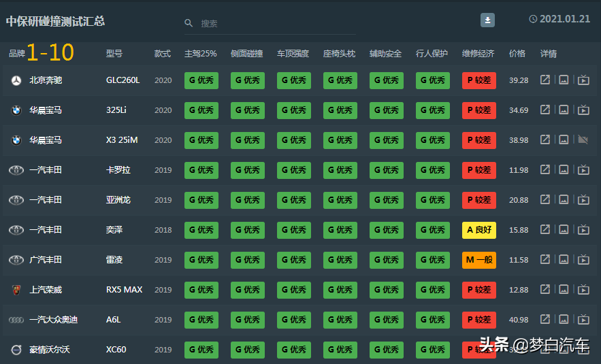
Task: Open image gallery for 雷凌 row
Action: point(564,259)
